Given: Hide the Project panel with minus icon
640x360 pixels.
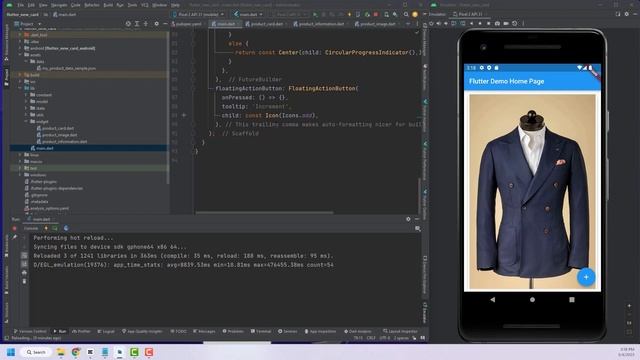Looking at the screenshot, I should point(165,24).
